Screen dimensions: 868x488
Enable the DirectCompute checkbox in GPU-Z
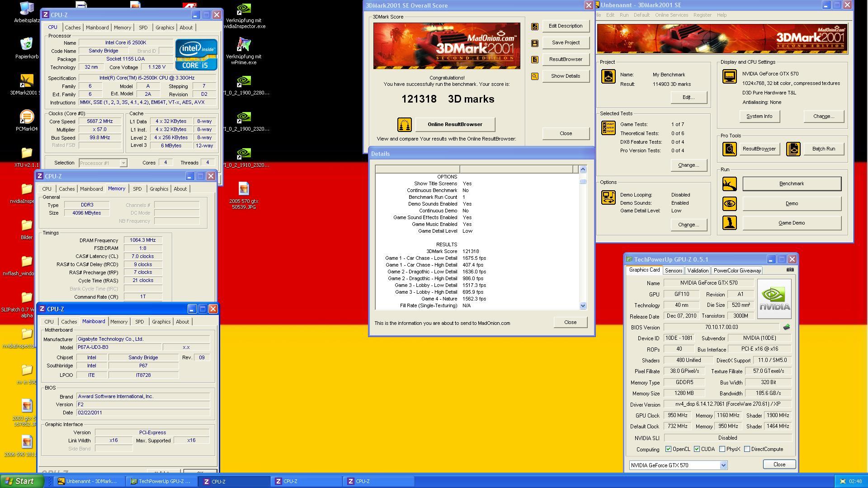click(747, 449)
